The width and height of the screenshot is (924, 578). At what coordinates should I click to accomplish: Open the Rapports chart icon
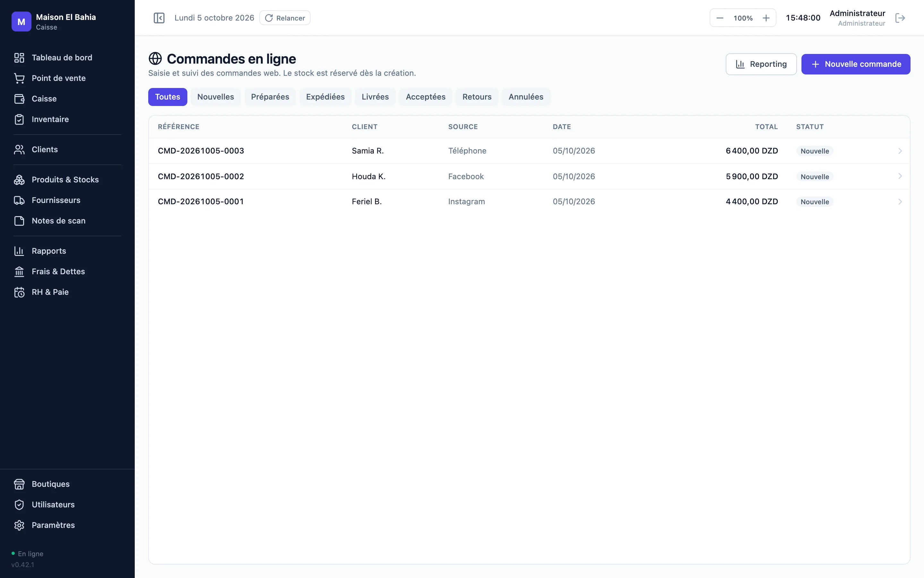(19, 251)
